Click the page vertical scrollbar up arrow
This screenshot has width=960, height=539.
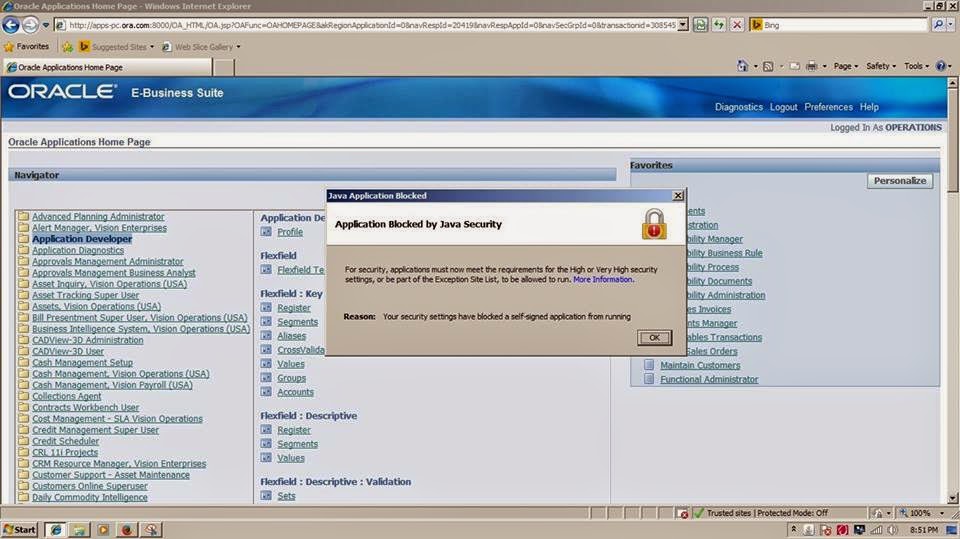click(x=953, y=82)
